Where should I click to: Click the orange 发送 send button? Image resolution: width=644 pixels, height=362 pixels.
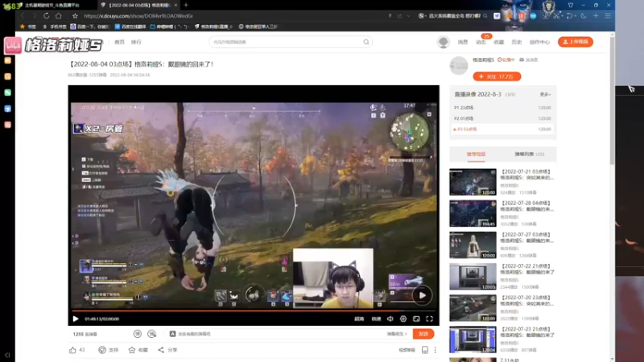423,334
